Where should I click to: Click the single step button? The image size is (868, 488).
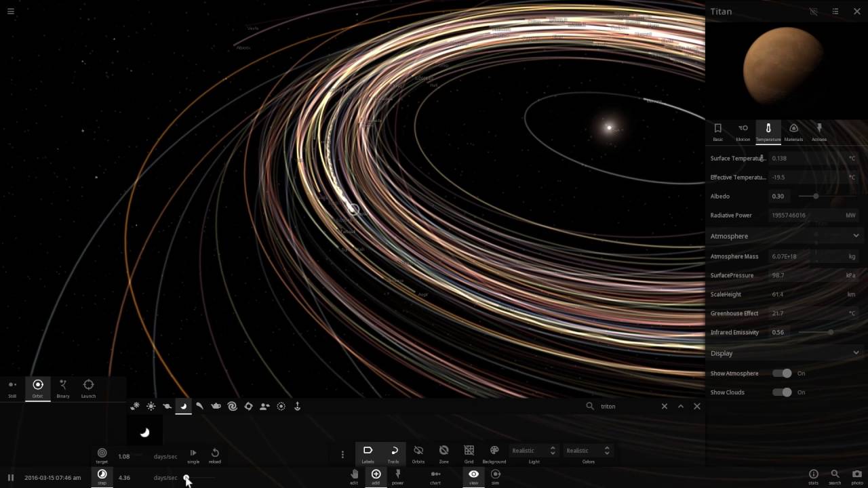pyautogui.click(x=193, y=455)
